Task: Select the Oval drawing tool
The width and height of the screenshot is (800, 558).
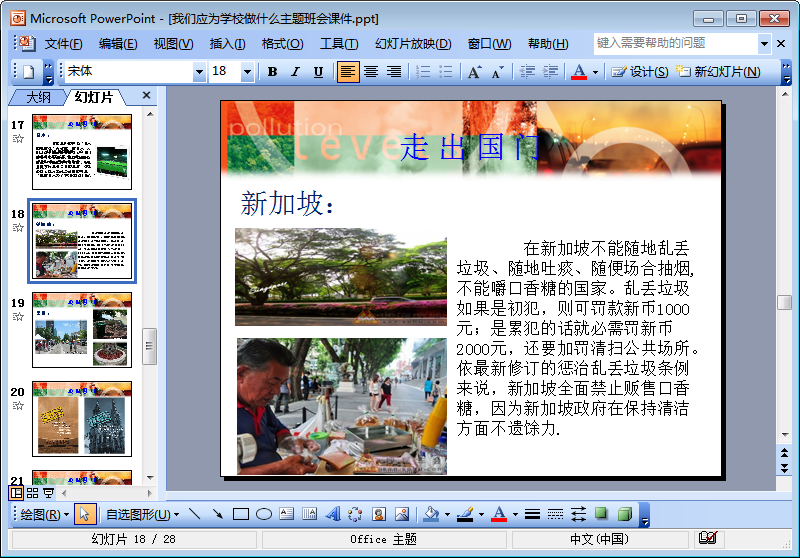Action: click(263, 514)
